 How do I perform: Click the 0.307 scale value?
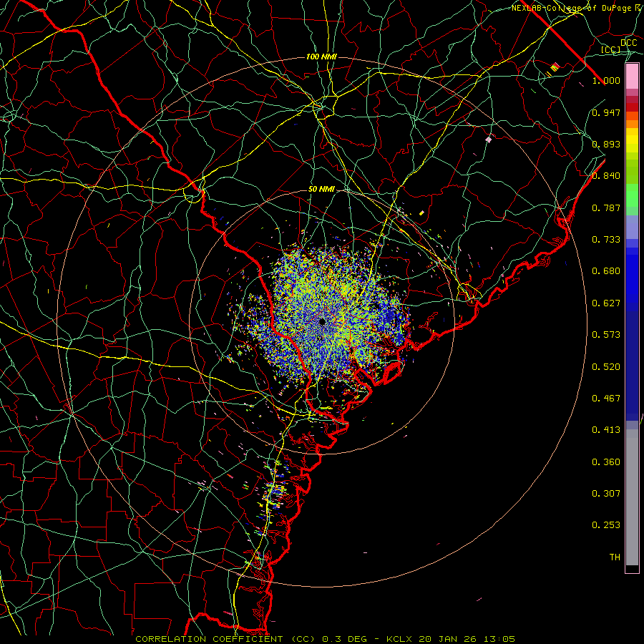click(x=606, y=494)
